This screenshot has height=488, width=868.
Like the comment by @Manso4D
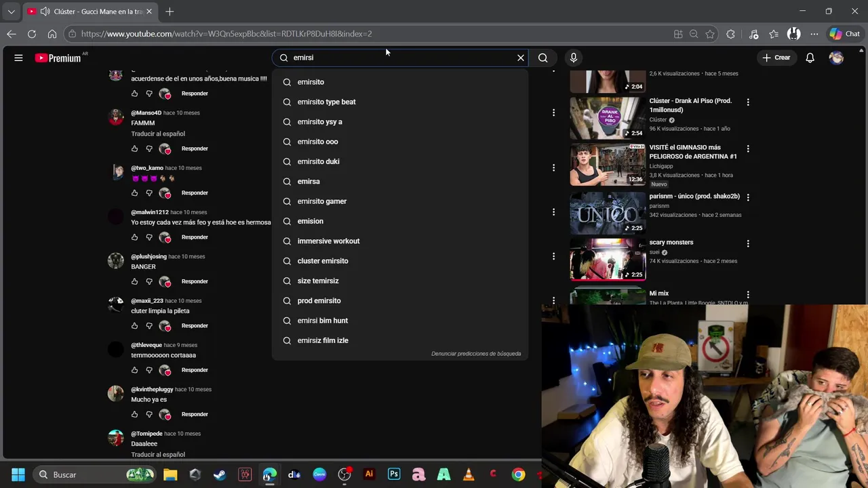tap(134, 148)
